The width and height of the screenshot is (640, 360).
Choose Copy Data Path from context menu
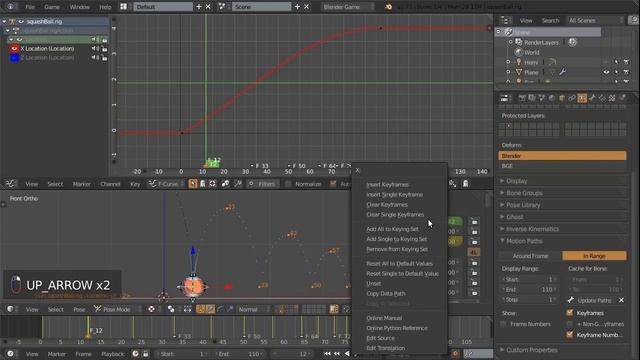point(386,293)
